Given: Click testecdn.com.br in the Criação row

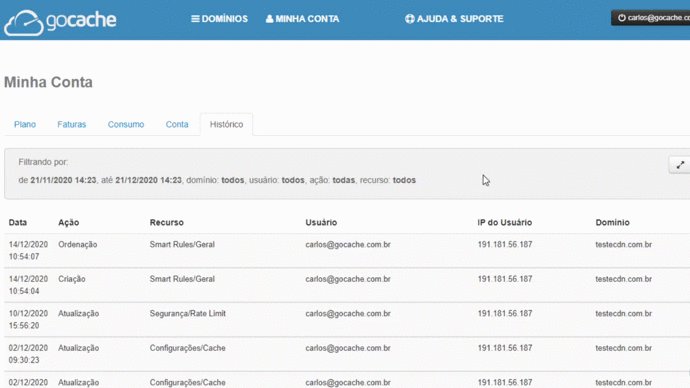Looking at the screenshot, I should coord(624,279).
